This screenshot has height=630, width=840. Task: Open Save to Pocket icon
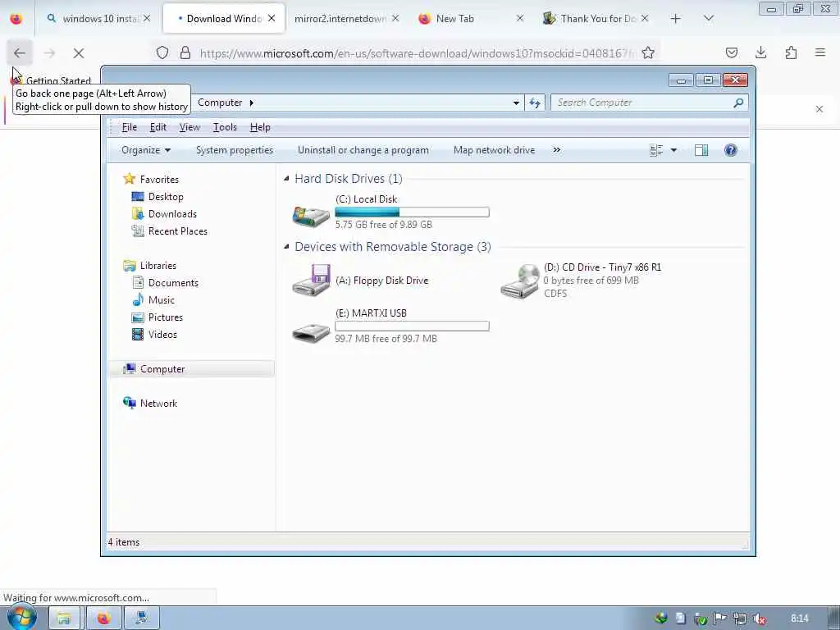[x=731, y=52]
